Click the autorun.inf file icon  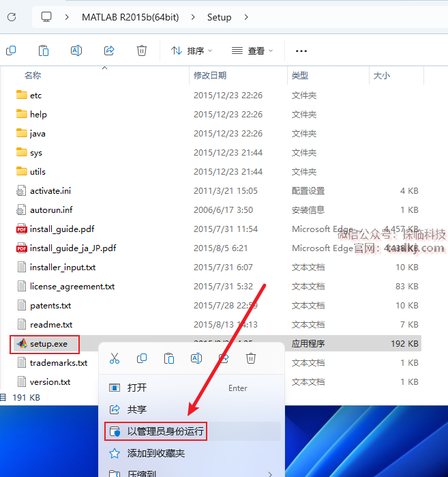21,210
